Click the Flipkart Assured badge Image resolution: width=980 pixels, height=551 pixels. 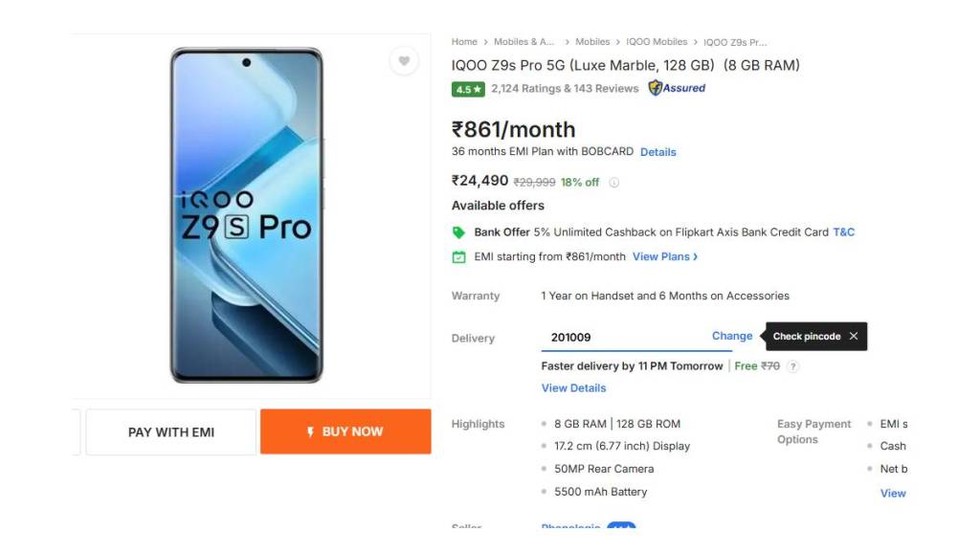[677, 88]
